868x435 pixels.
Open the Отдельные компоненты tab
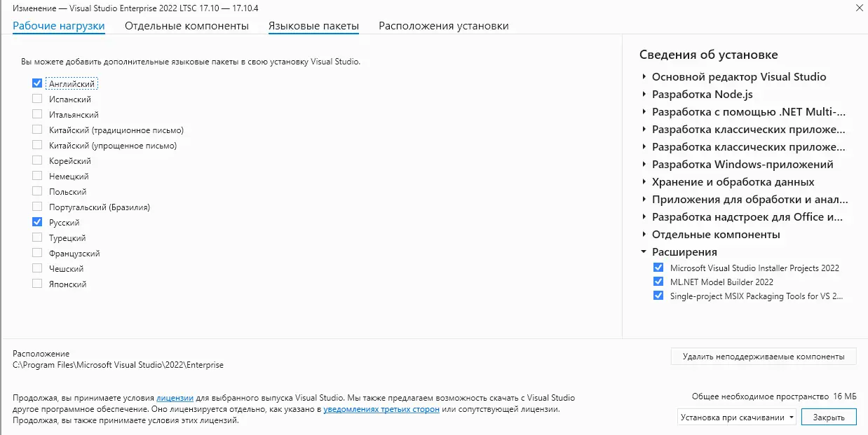click(x=187, y=26)
